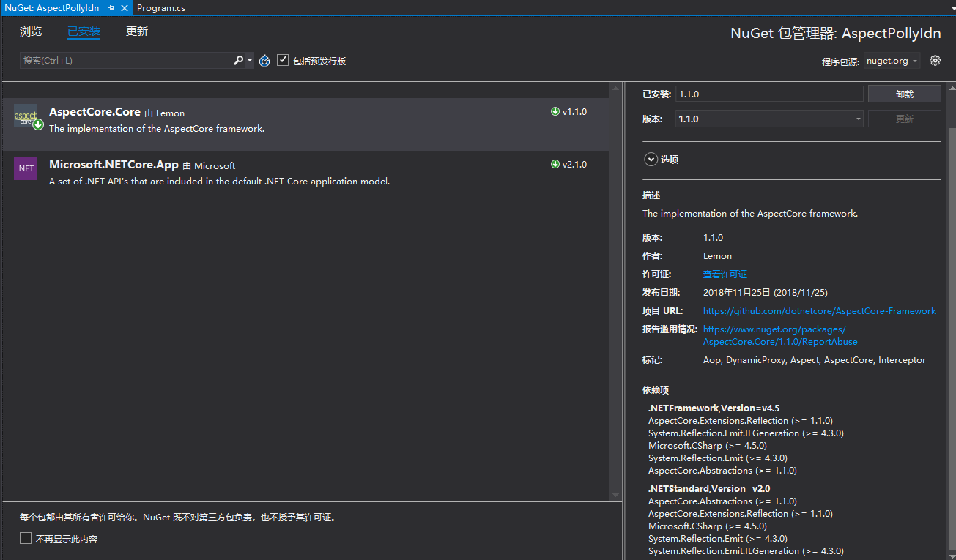Click the refresh packages icon

click(x=264, y=61)
